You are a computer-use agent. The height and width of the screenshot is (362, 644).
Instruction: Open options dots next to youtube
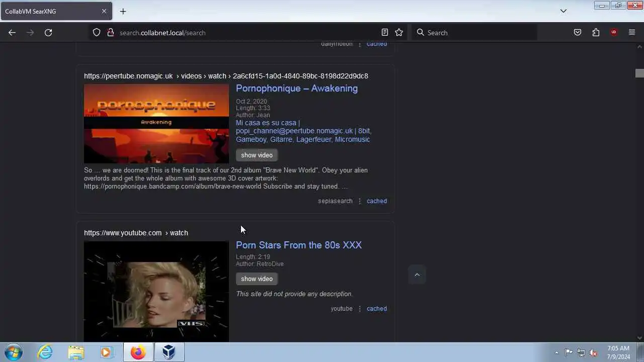point(359,309)
